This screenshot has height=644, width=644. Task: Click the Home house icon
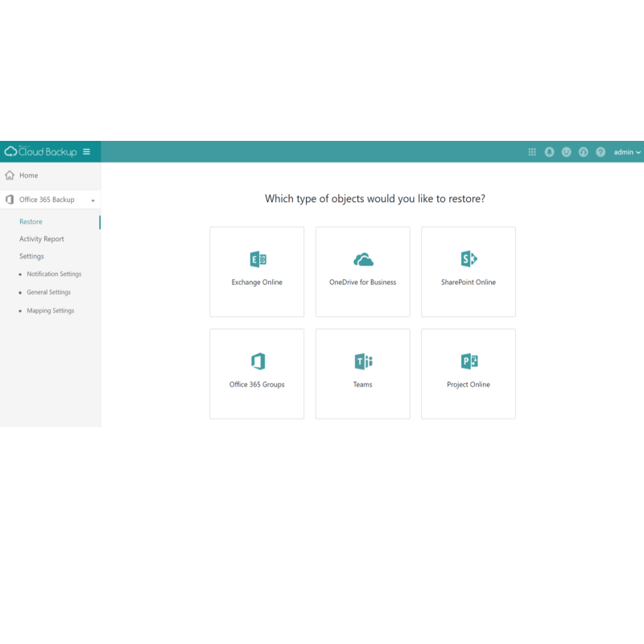[10, 175]
